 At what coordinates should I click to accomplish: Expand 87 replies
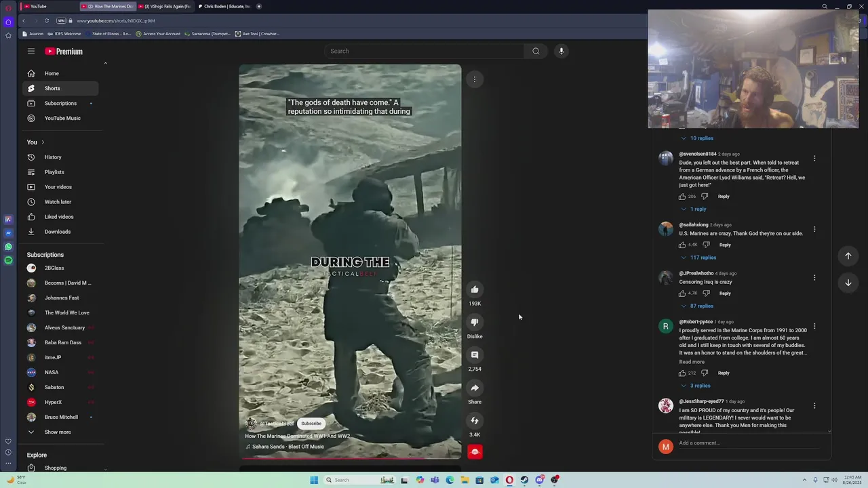click(x=697, y=306)
